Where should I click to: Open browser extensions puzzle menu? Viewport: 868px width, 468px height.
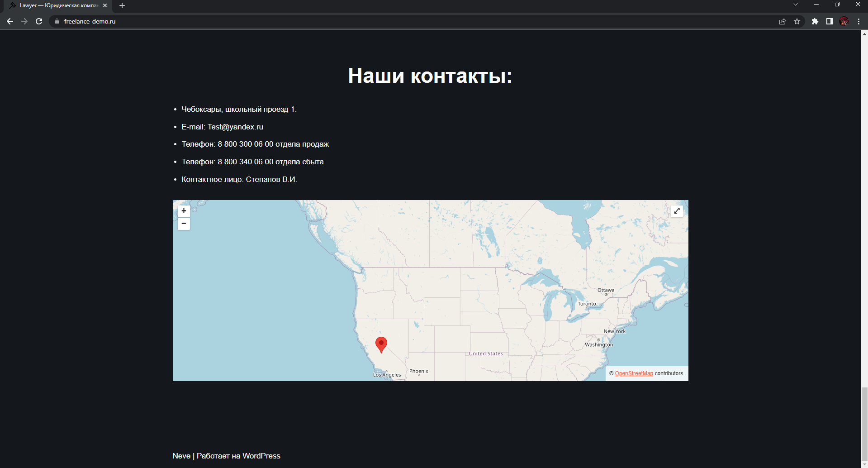815,21
